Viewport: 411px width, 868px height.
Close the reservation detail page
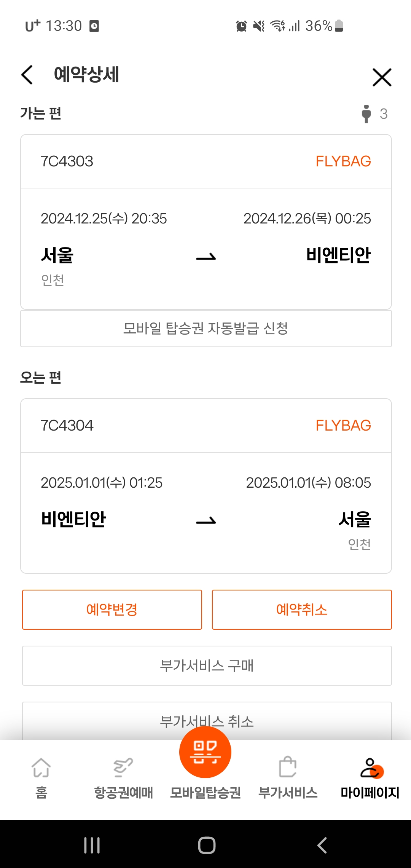click(x=382, y=77)
